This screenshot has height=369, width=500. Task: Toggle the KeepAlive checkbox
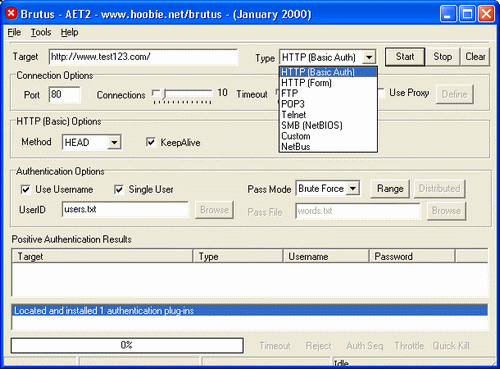(x=151, y=142)
